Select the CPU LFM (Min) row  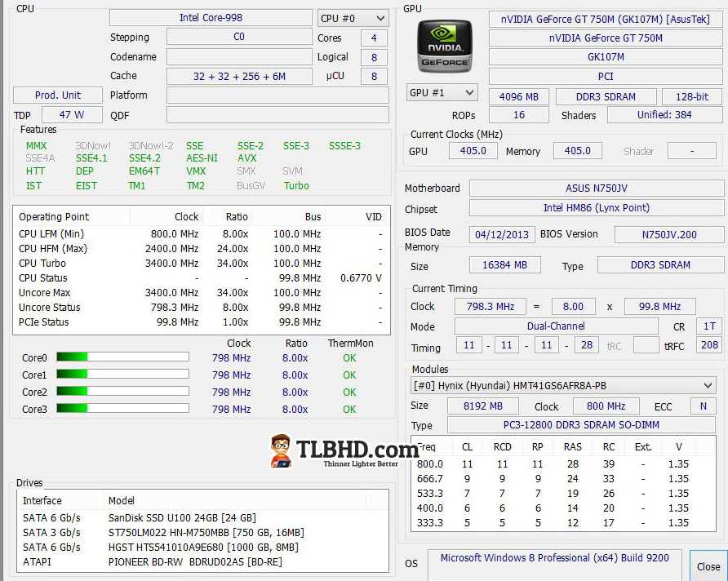point(201,234)
